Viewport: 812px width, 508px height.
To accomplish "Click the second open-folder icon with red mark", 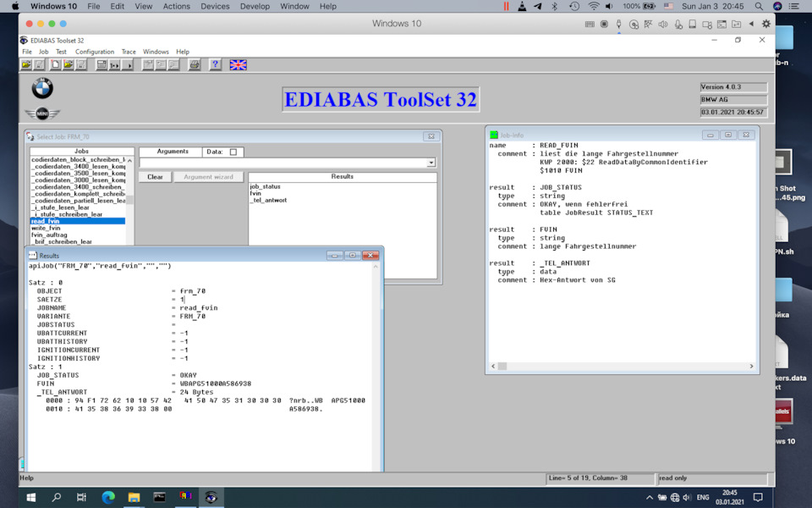I will point(68,65).
